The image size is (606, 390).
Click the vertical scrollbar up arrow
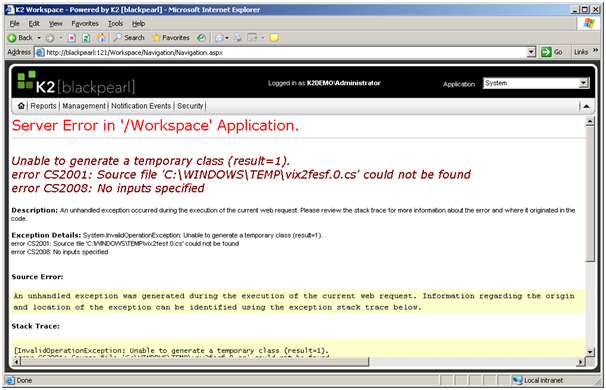[590, 122]
